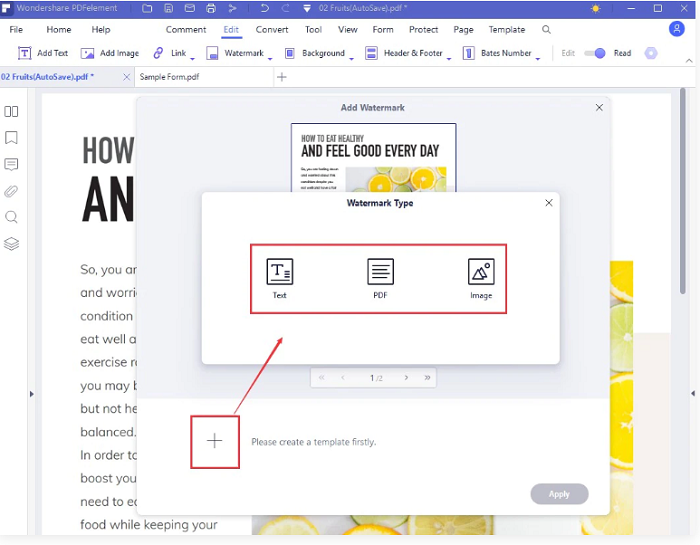
Task: Add a new document tab with plus
Action: 282,77
